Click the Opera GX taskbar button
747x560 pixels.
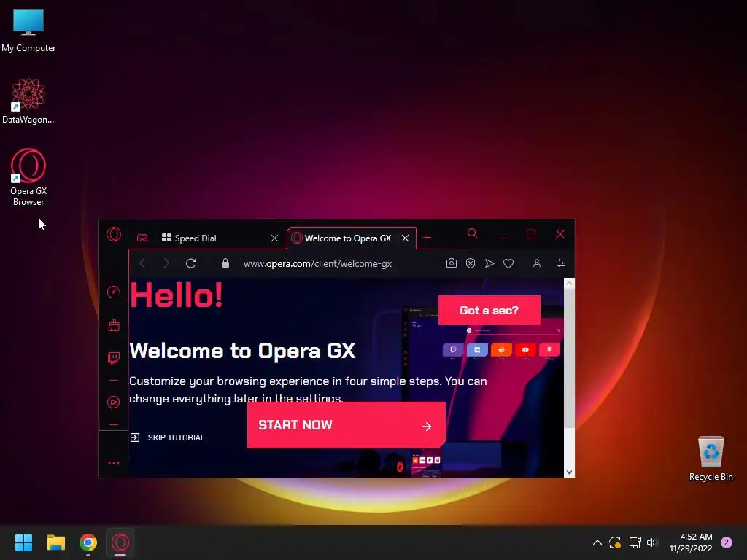point(120,542)
